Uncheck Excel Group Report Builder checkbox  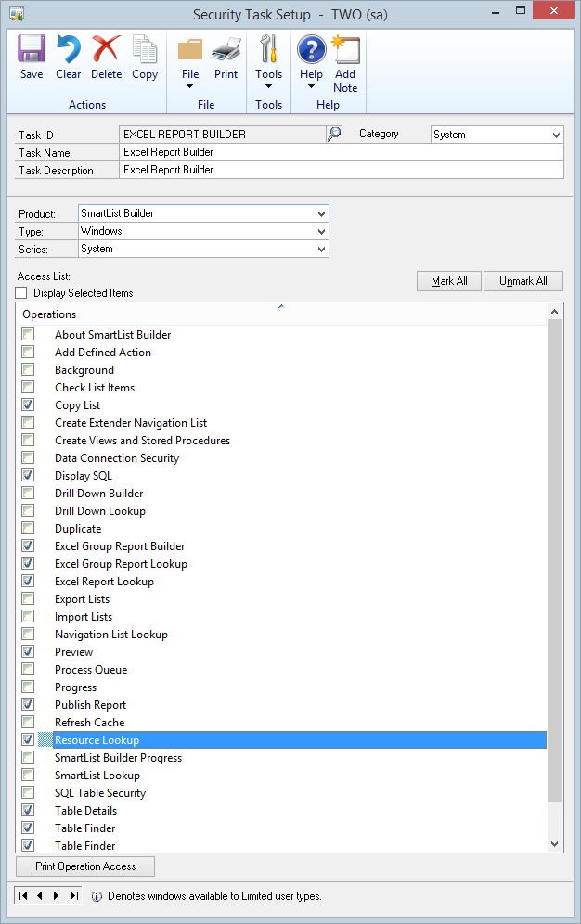pos(28,545)
